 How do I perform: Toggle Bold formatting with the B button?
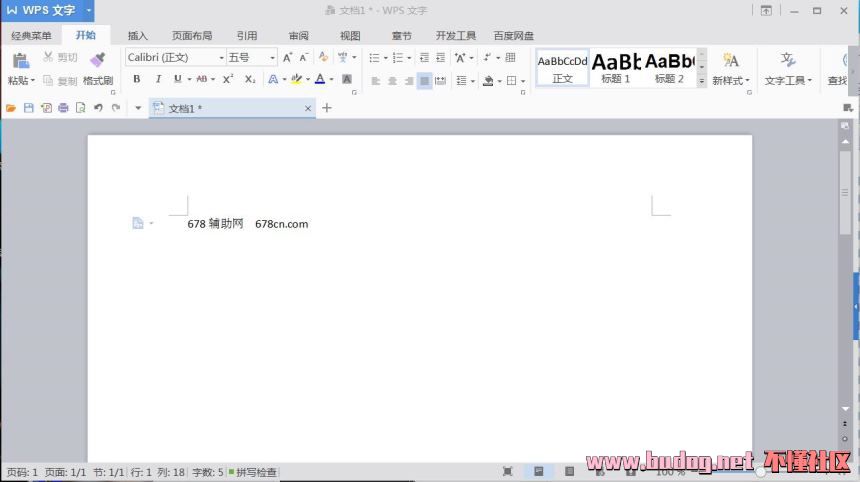tap(137, 79)
